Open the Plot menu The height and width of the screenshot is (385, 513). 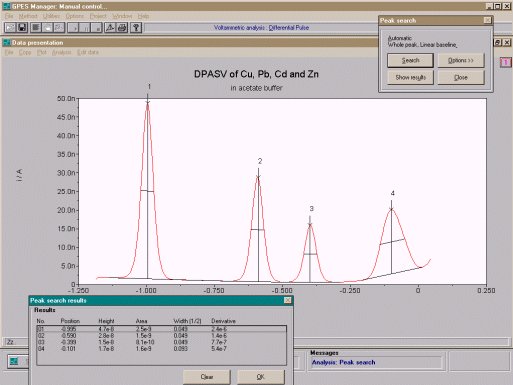coord(42,52)
